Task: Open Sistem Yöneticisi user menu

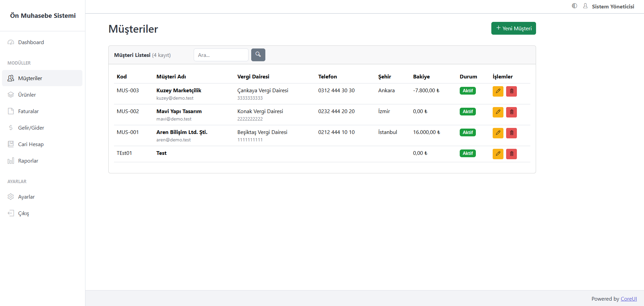Action: pyautogui.click(x=613, y=6)
